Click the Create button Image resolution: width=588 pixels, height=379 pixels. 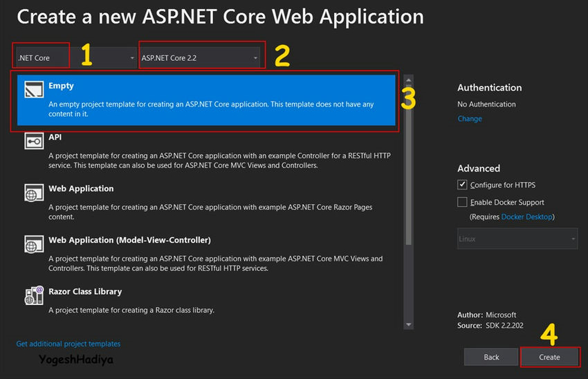(x=549, y=358)
